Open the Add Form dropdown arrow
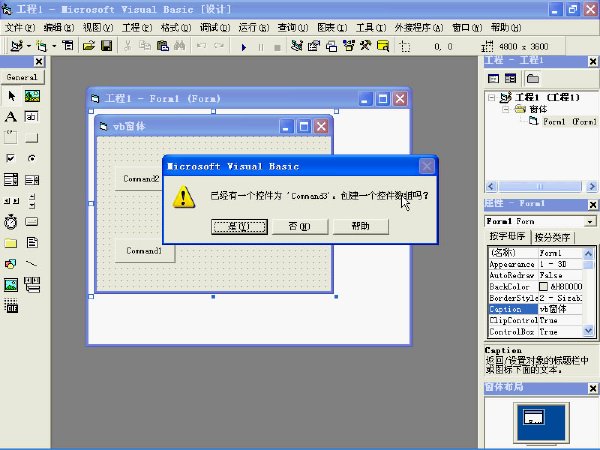Image resolution: width=600 pixels, height=450 pixels. [x=54, y=46]
